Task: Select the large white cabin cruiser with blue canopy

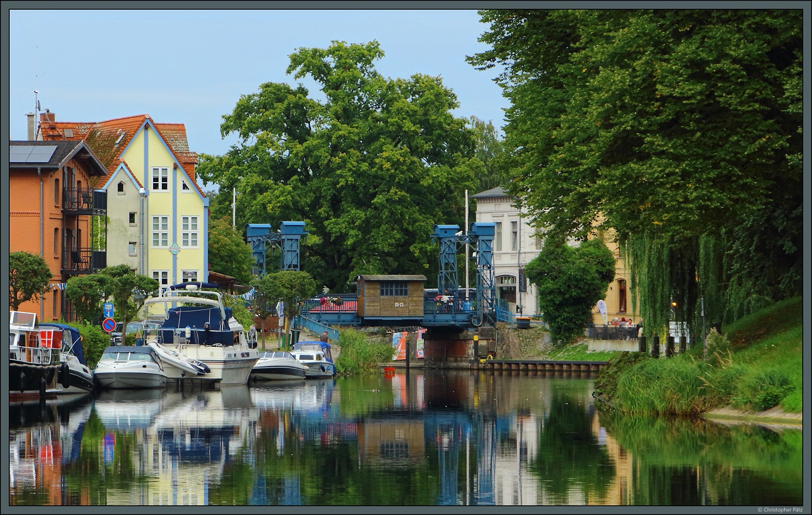Action: pyautogui.click(x=200, y=336)
